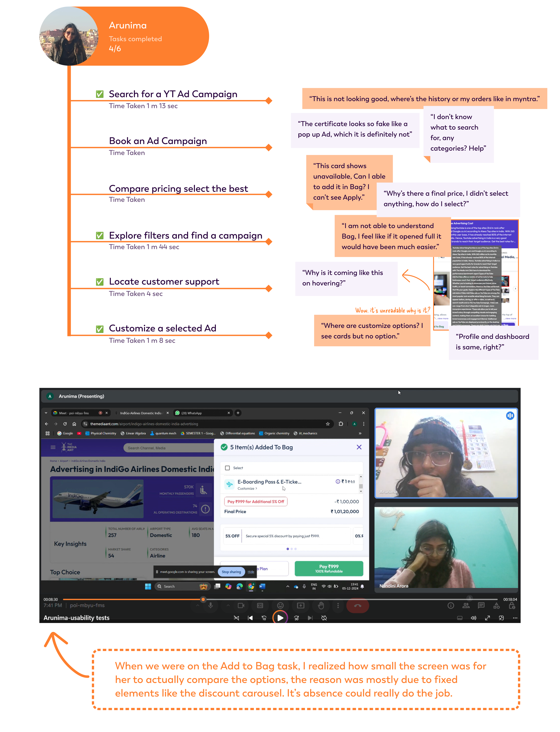The image size is (560, 732).
Task: Show hidden system tray icons arrow
Action: pyautogui.click(x=288, y=587)
